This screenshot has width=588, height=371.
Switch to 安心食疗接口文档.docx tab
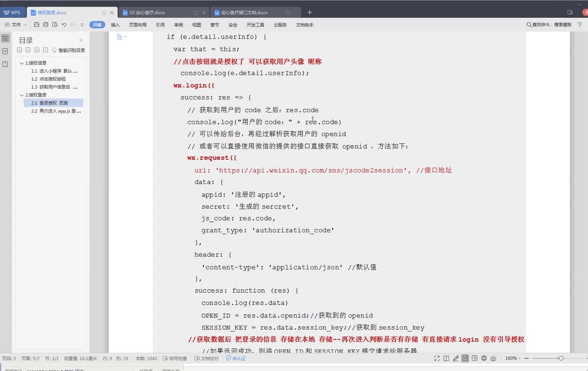tap(244, 12)
